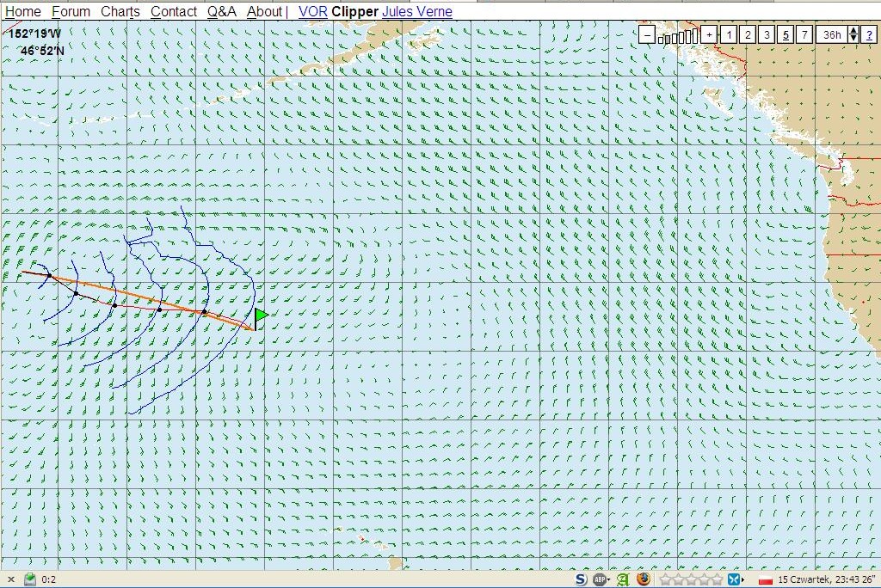This screenshot has height=588, width=881.
Task: Select forecast day 7 button
Action: tap(804, 35)
